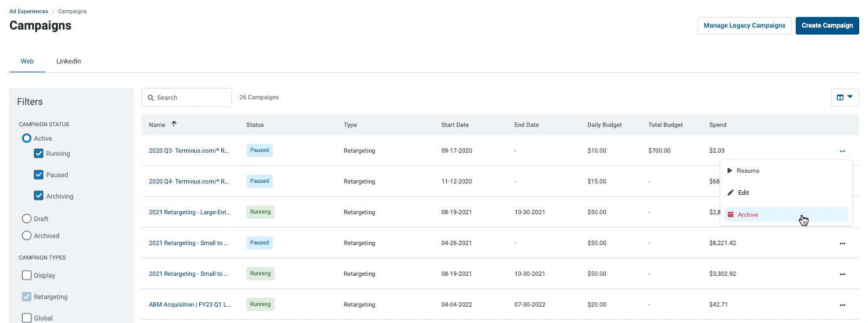
Task: Click Manage Legacy Campaigns button
Action: (x=744, y=26)
